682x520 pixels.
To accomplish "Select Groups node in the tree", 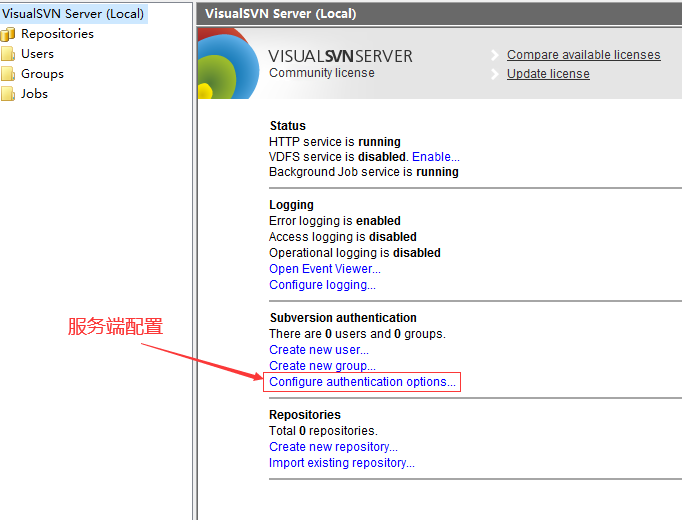I will 42,74.
